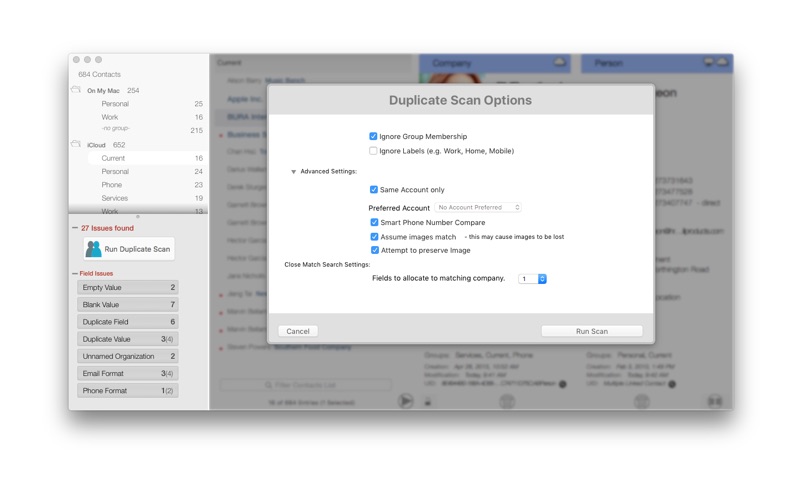The height and width of the screenshot is (500, 800).
Task: Select the Current group under iCloud
Action: click(x=148, y=158)
